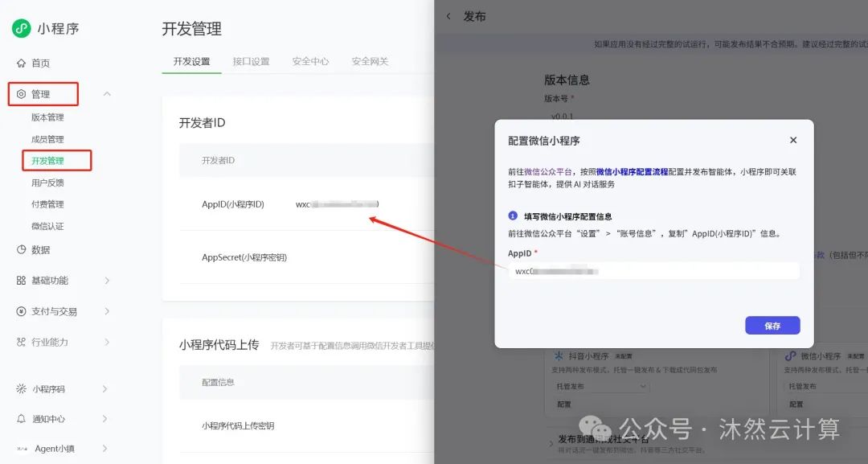
Task: Click 配置 under 微信小程序 card
Action: click(796, 404)
